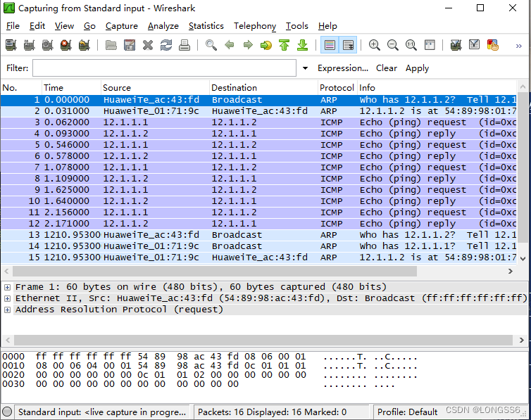Reset zoom to normal size icon

click(411, 45)
